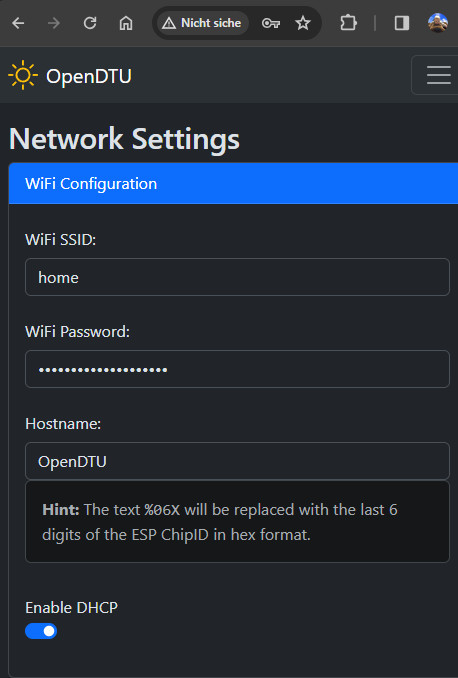Focus the WiFi Password field
The width and height of the screenshot is (458, 678).
237,369
